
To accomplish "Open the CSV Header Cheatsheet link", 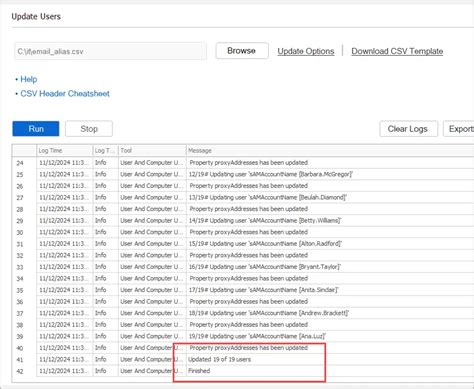I will click(65, 94).
